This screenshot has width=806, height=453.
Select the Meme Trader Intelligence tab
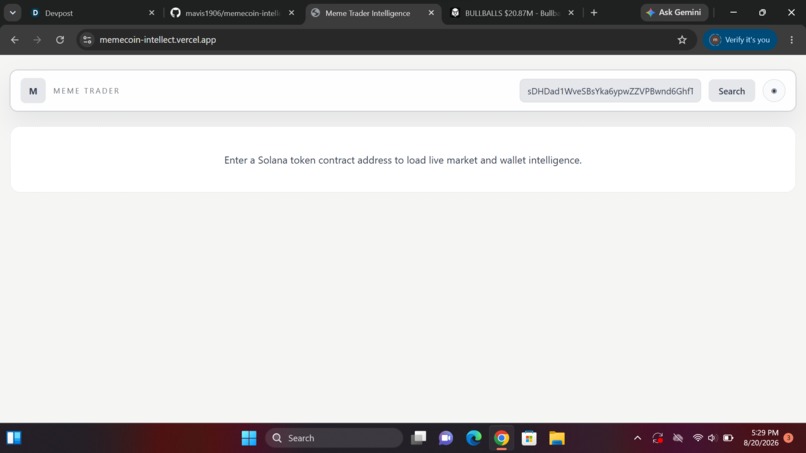[372, 13]
